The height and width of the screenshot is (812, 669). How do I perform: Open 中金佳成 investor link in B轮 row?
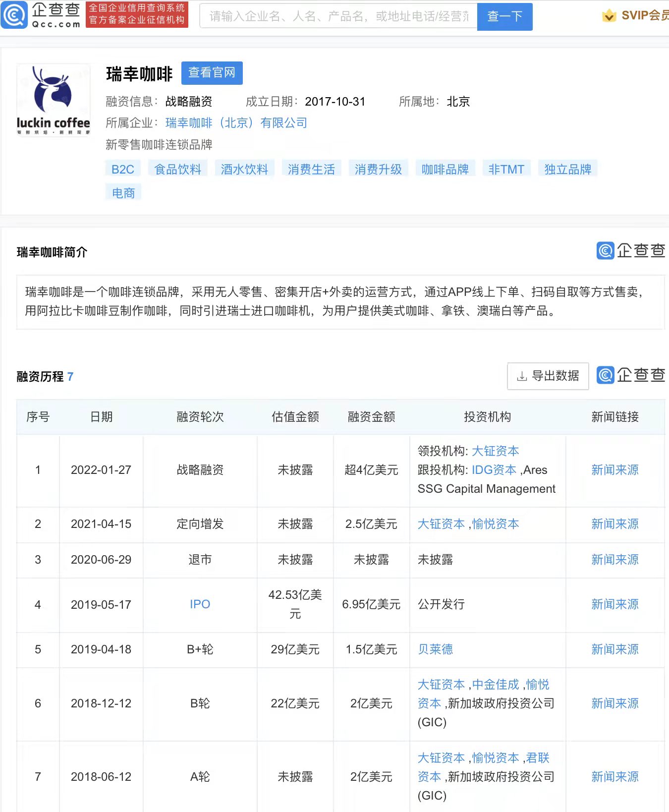point(496,685)
